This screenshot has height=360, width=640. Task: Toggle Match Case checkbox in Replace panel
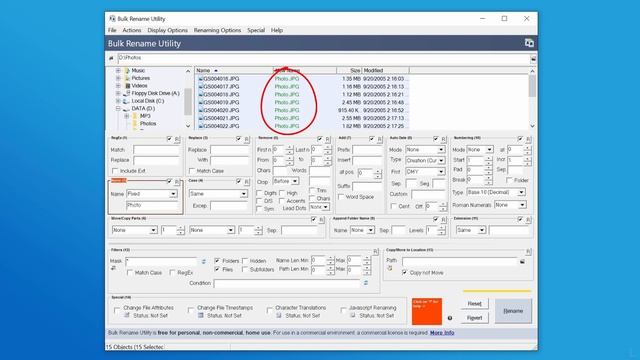tap(192, 171)
